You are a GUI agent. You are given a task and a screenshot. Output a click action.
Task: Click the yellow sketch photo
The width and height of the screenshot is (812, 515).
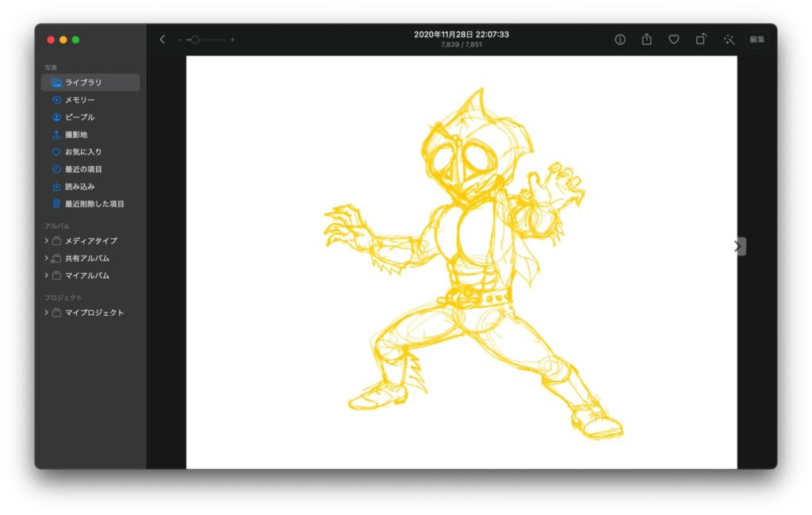tap(462, 262)
